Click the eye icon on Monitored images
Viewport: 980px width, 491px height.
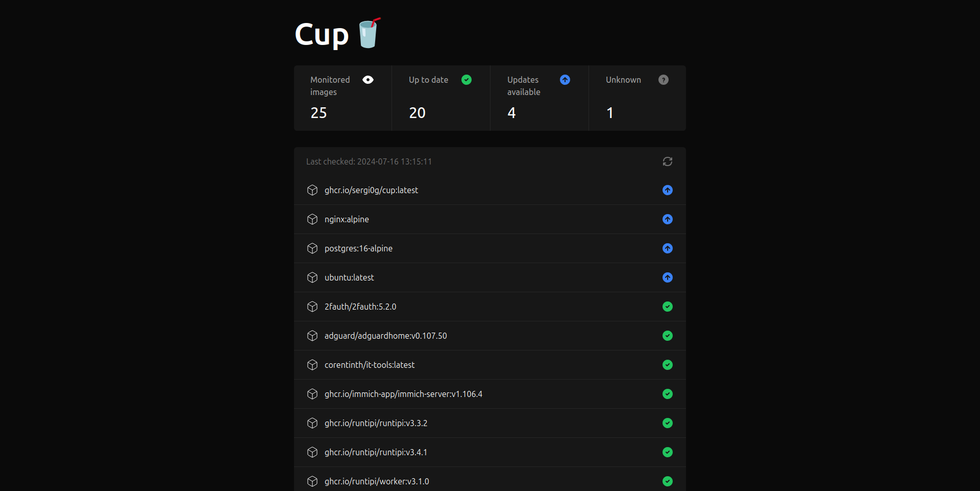tap(368, 80)
